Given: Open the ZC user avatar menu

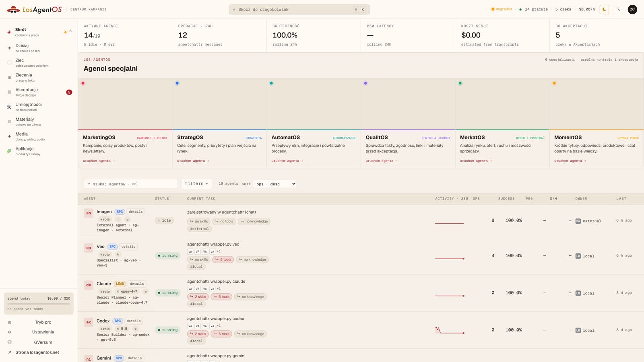Looking at the screenshot, I should pos(632,9).
